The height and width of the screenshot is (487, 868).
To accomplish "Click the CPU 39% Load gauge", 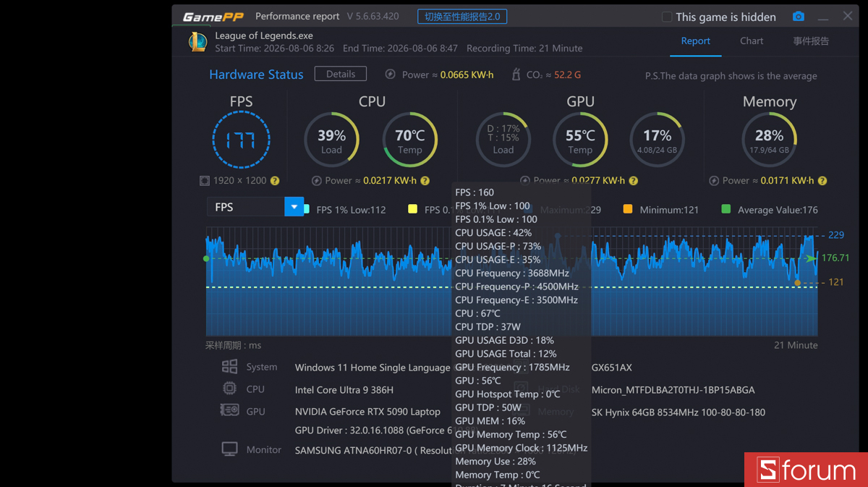I will [331, 140].
